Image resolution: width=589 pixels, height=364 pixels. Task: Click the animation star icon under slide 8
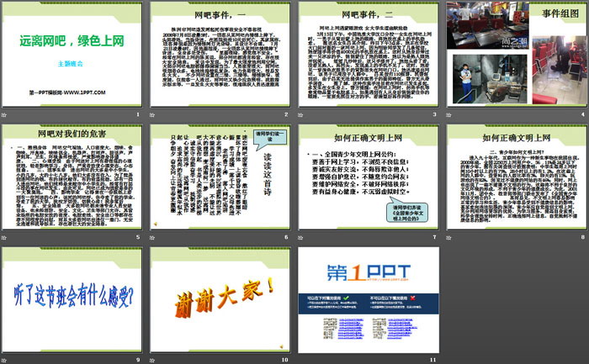click(448, 238)
